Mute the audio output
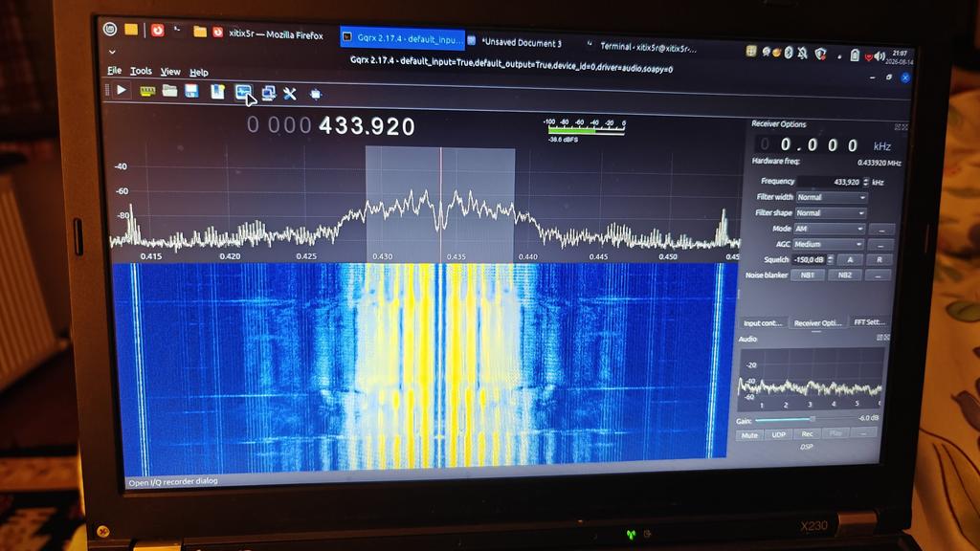This screenshot has width=980, height=551. (x=749, y=435)
